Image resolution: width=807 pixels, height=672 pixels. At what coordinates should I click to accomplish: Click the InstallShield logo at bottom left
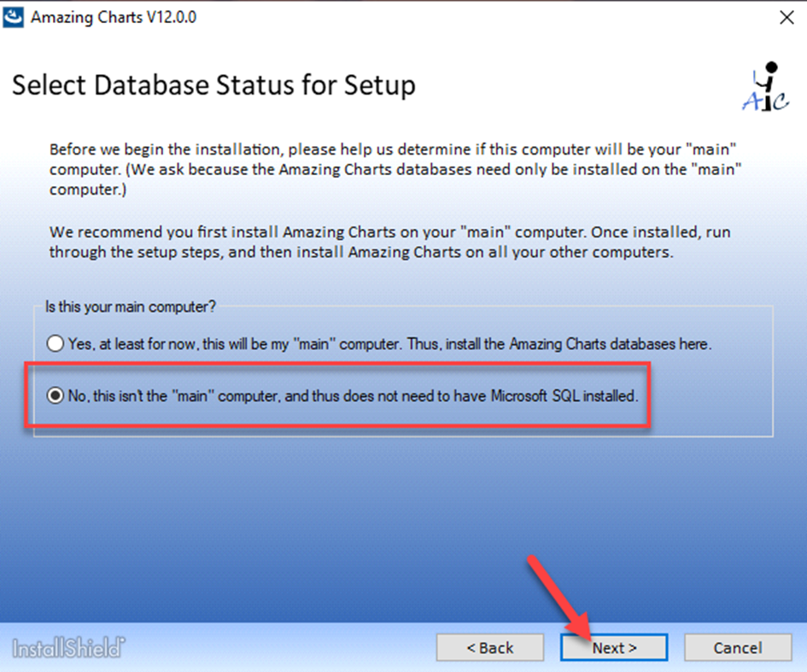(x=68, y=646)
